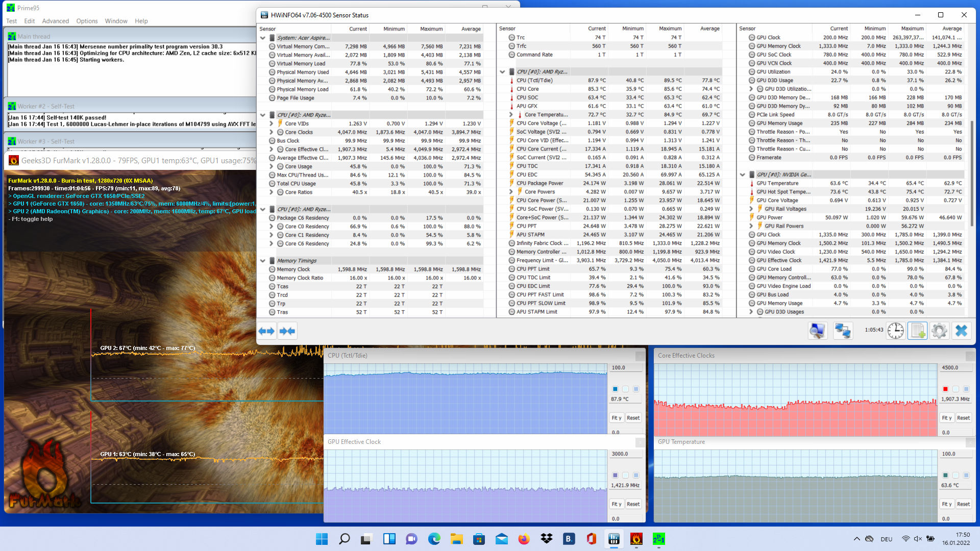
Task: Click the shrink columns arrows icon in HWiNFO
Action: click(x=287, y=331)
